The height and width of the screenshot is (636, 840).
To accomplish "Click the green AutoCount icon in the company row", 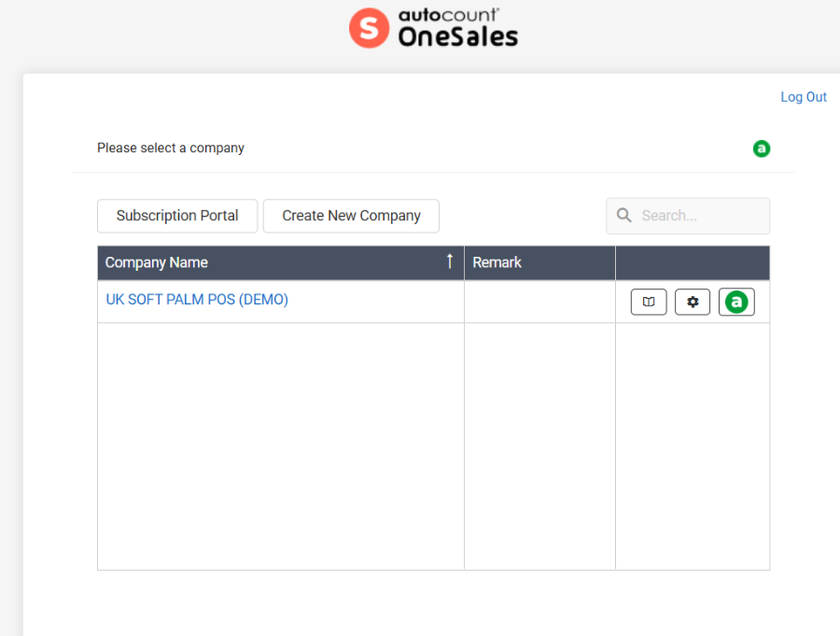I will tap(736, 302).
